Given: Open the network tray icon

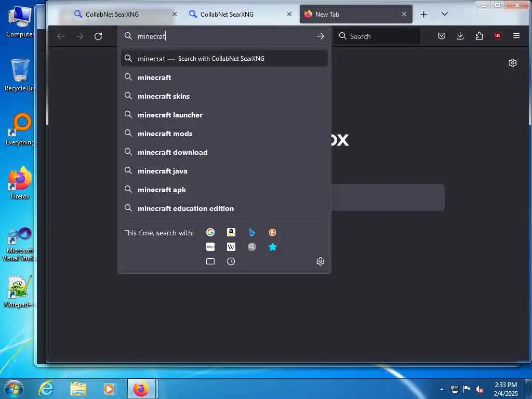Looking at the screenshot, I should pyautogui.click(x=454, y=389).
